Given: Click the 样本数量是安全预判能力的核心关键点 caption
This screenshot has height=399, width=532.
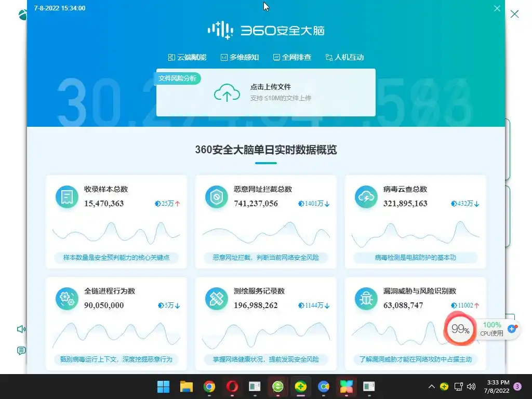Looking at the screenshot, I should click(x=116, y=258).
